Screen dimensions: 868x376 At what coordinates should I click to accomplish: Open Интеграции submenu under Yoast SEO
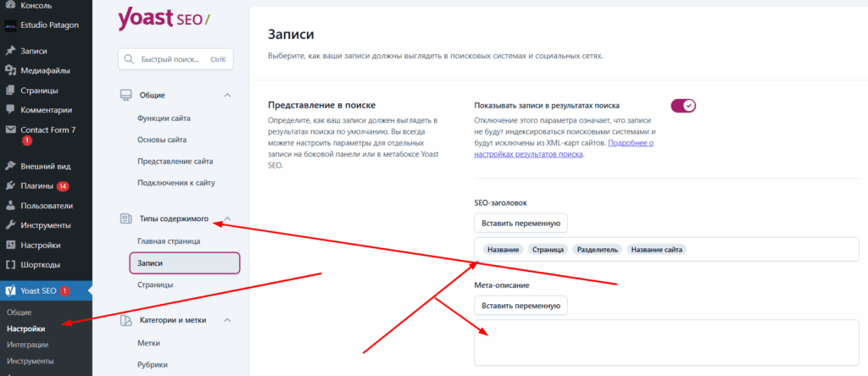tap(28, 345)
